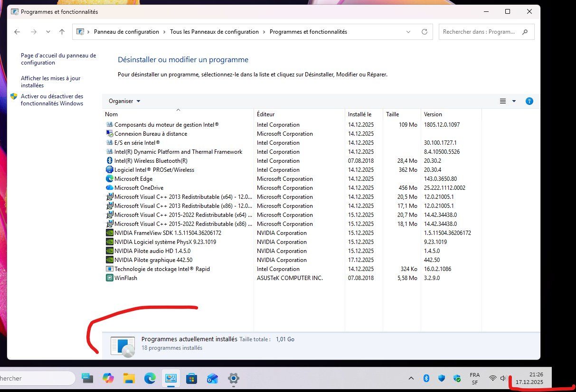Open the Microsoft Store from the taskbar
Screen dimensions: 576x392
(x=192, y=378)
